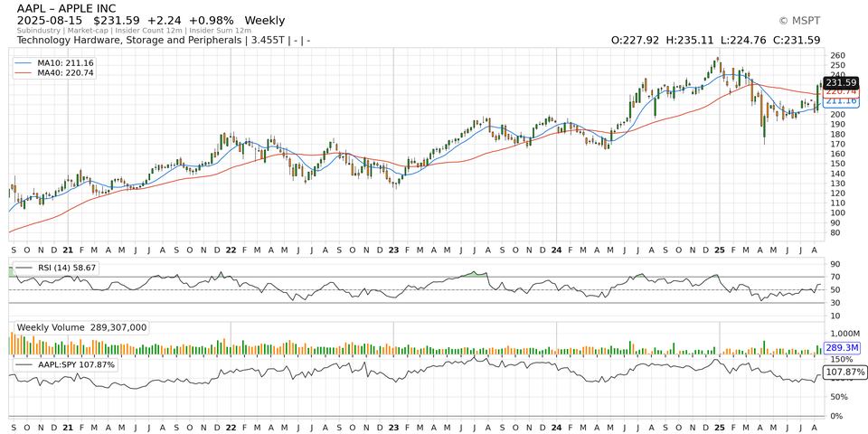The height and width of the screenshot is (434, 868).
Task: Click the O:227.92 open value
Action: 636,41
